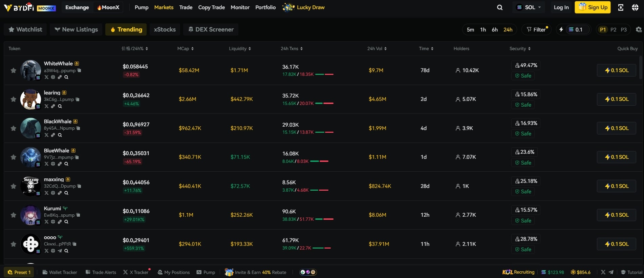Open oooo's Telegram paper-plane icon
This screenshot has width=644, height=278.
[x=60, y=251]
